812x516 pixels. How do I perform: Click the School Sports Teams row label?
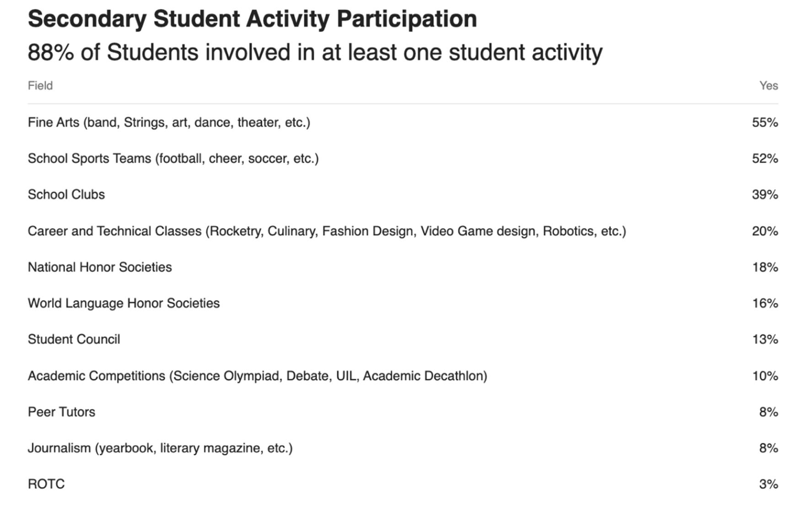173,159
